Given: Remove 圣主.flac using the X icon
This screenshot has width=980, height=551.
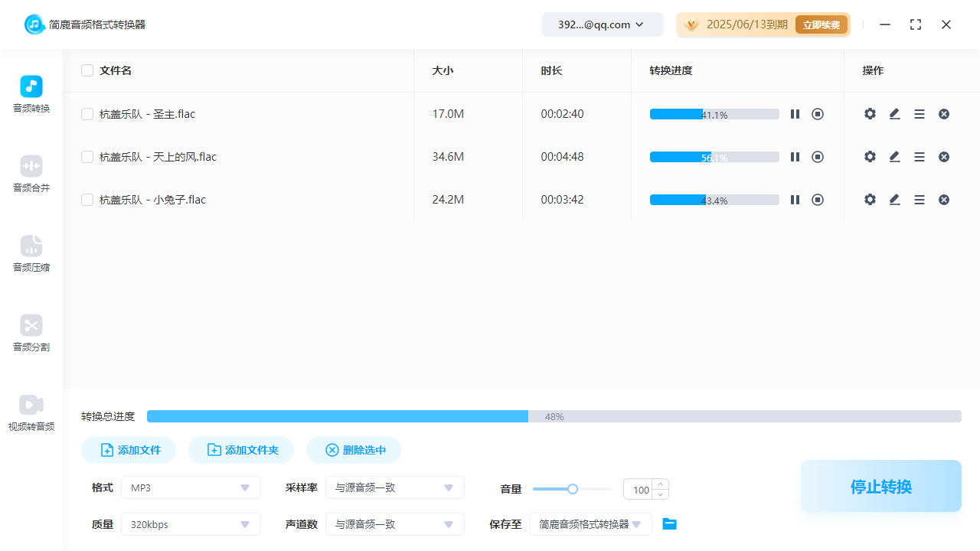Looking at the screenshot, I should tap(944, 114).
